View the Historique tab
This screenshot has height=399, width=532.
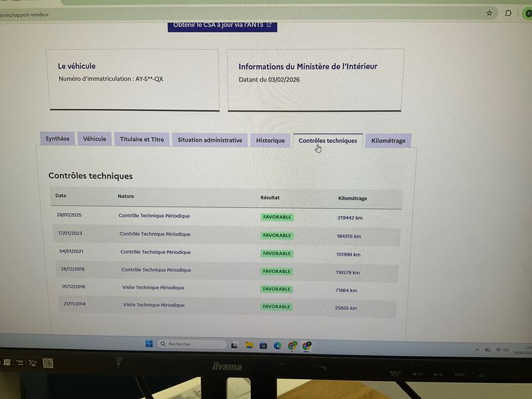click(271, 140)
